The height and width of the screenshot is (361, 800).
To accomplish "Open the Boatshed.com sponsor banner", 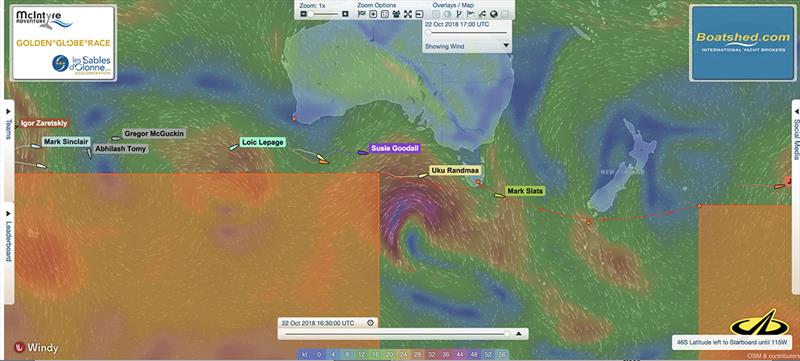I will pos(742,43).
